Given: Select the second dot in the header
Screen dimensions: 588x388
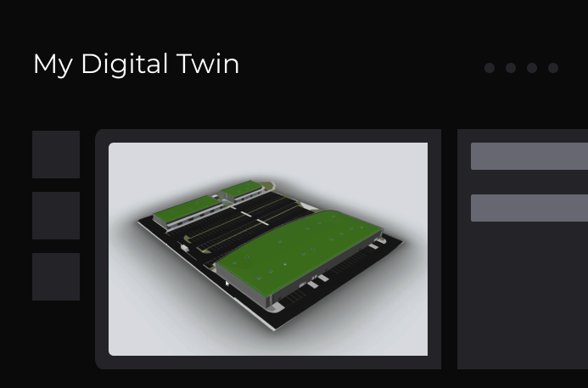Looking at the screenshot, I should click(511, 68).
